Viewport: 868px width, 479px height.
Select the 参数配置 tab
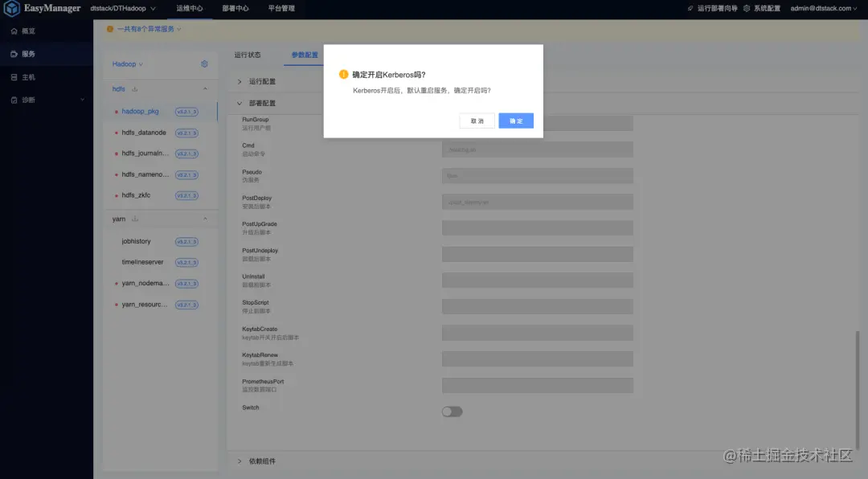(305, 55)
